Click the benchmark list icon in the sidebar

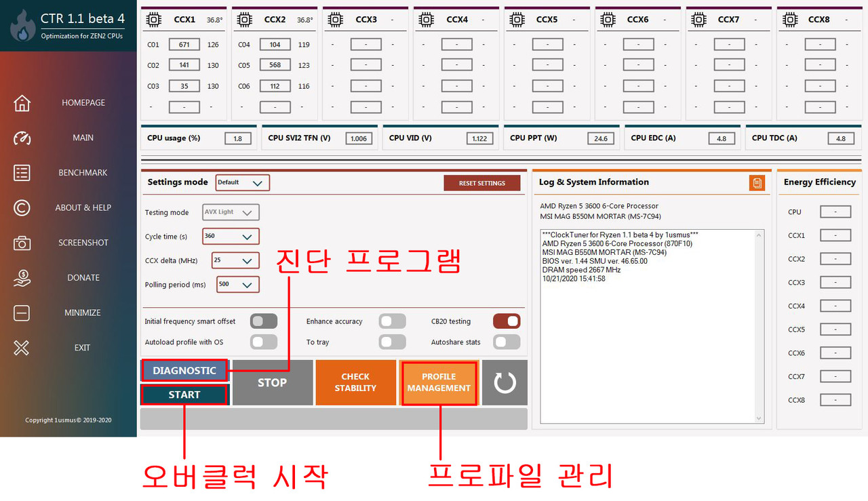(22, 173)
